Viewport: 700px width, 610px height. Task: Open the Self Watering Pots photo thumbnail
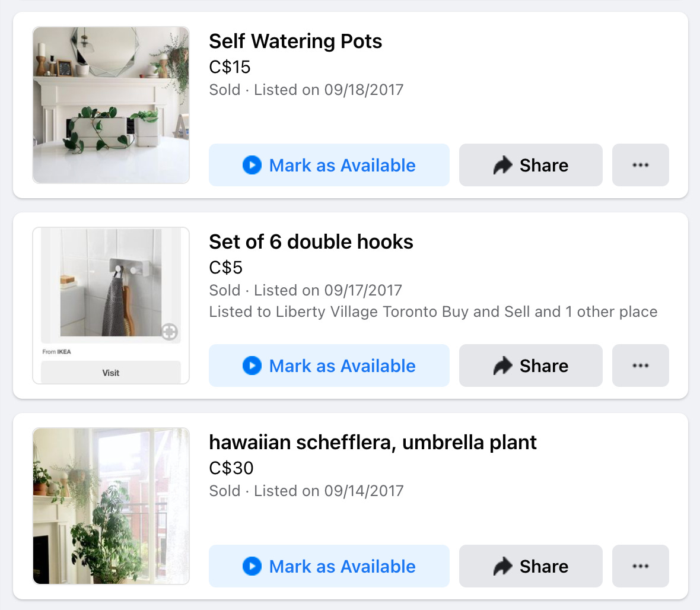pos(110,105)
